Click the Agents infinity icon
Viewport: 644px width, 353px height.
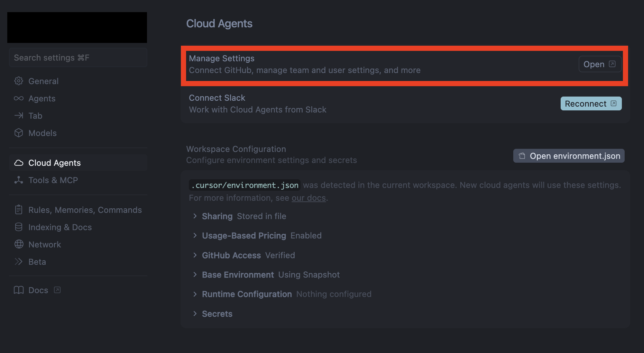pos(19,98)
